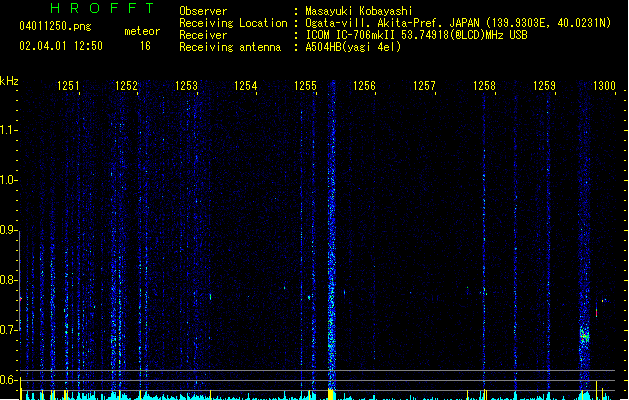Click the Receiving Location label
This screenshot has width=629, height=400.
click(x=233, y=23)
